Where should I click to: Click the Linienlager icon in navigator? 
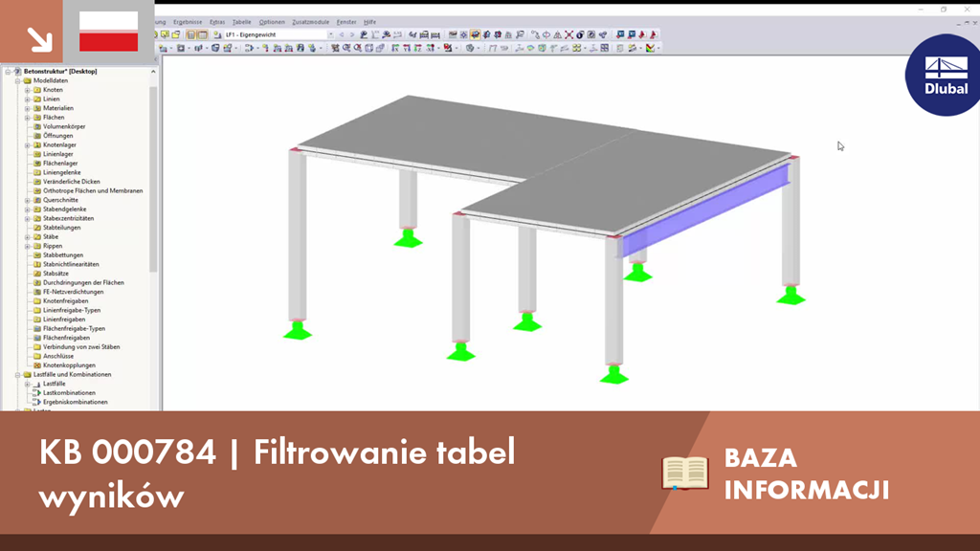37,154
